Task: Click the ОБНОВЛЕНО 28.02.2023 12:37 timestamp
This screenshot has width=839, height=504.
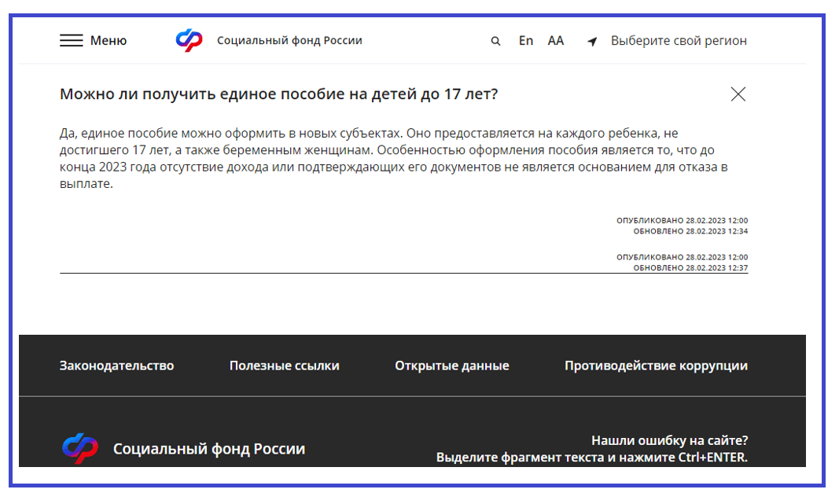Action: (x=690, y=268)
